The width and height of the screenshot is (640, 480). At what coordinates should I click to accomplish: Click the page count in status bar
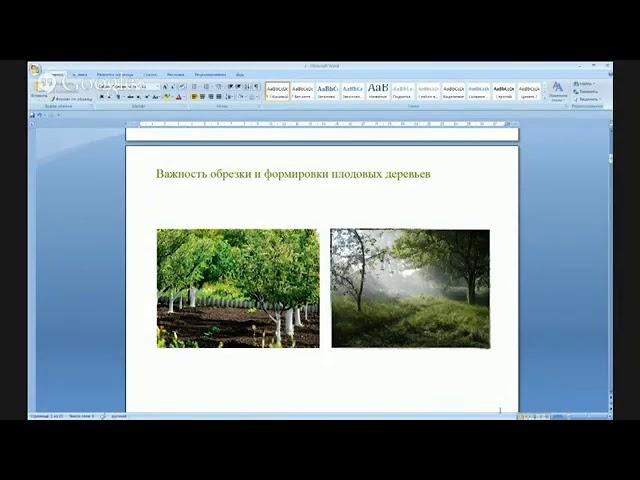[x=47, y=416]
